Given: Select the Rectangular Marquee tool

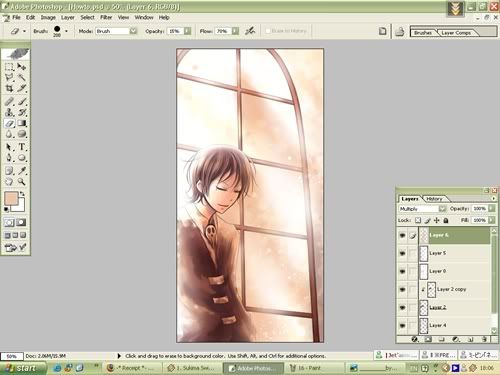Looking at the screenshot, I should pos(9,67).
